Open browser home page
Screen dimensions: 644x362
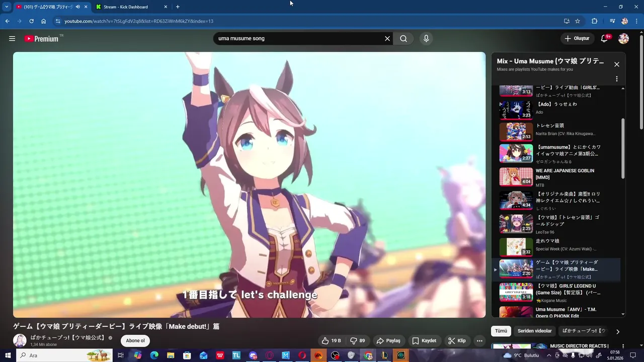44,21
